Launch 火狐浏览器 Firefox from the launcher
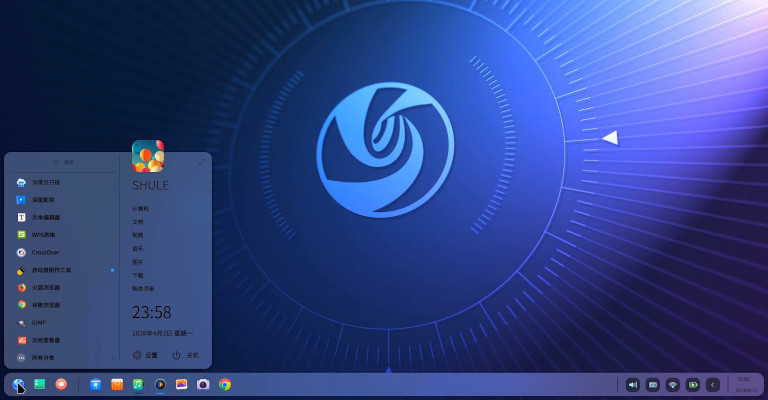768x400 pixels. click(62, 288)
